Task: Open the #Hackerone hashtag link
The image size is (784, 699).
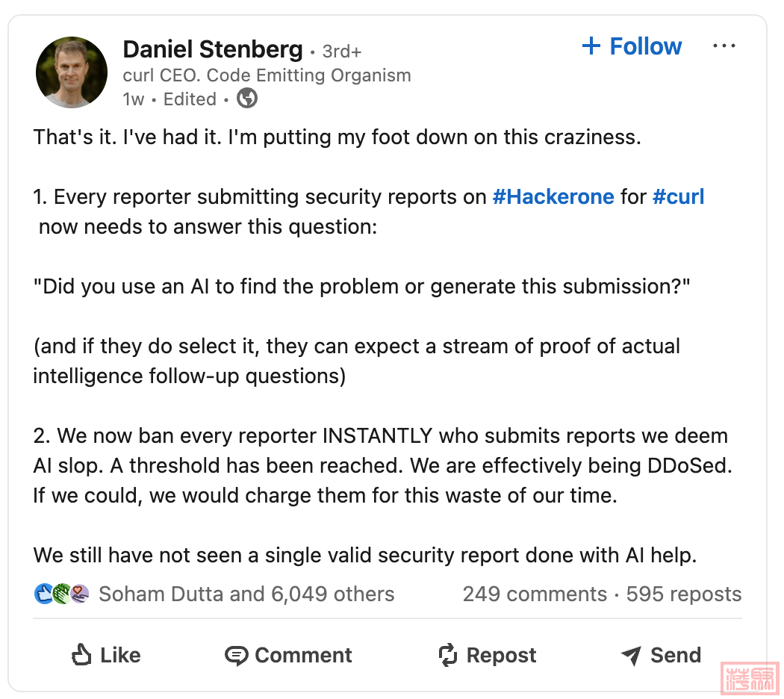Action: coord(553,197)
